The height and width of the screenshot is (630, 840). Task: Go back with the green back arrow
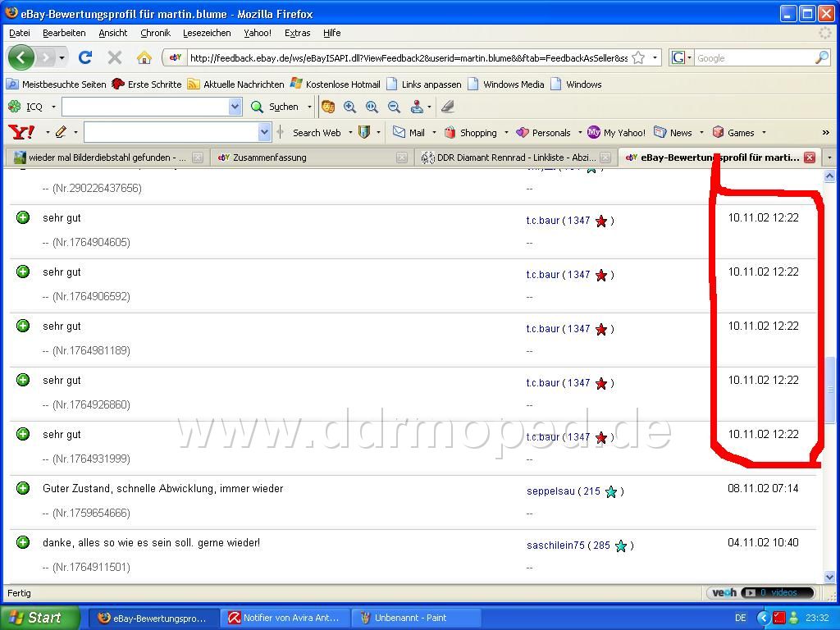[x=21, y=57]
